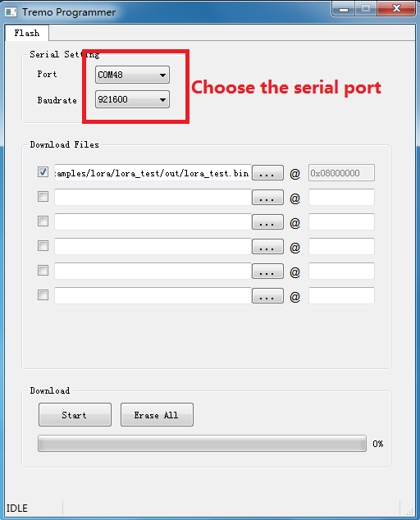
Task: Enable the second download file checkbox
Action: pyautogui.click(x=43, y=196)
